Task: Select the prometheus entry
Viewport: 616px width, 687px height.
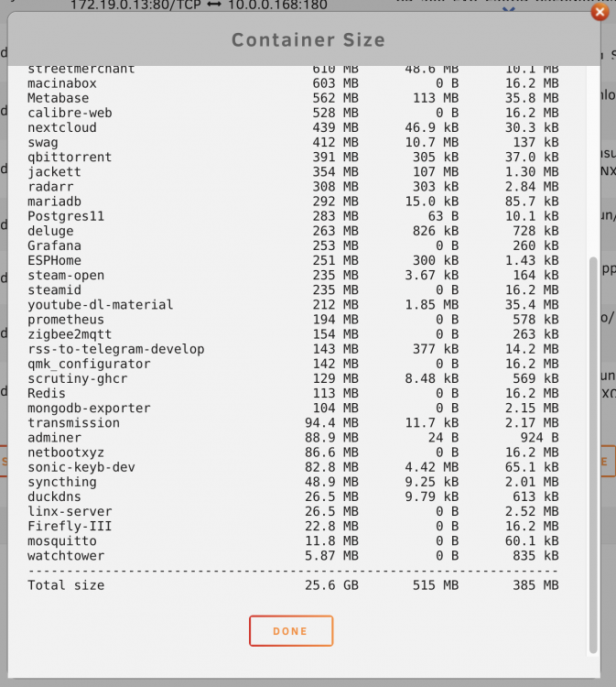Action: [x=66, y=320]
